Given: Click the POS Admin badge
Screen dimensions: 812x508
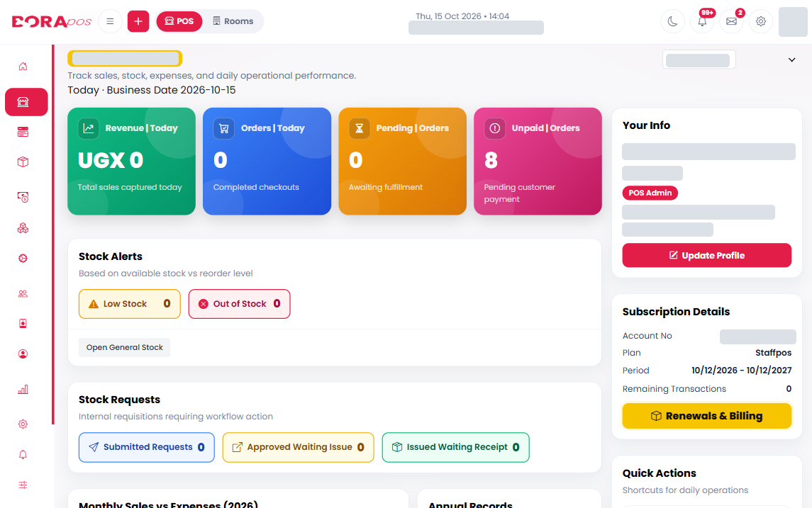Looking at the screenshot, I should tap(650, 193).
